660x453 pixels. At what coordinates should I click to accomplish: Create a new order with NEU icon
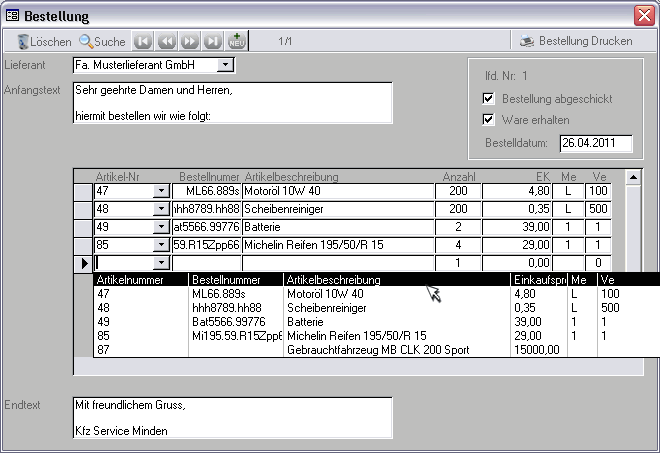point(237,42)
